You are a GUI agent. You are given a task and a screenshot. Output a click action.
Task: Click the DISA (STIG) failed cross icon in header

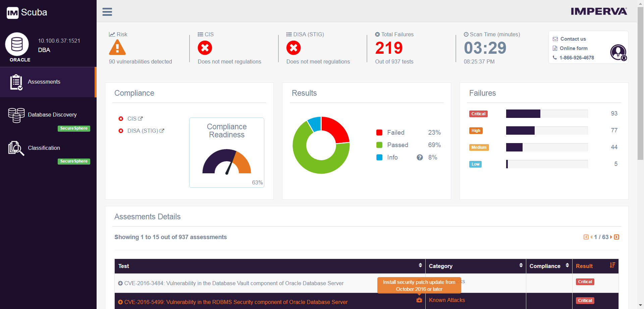(293, 48)
